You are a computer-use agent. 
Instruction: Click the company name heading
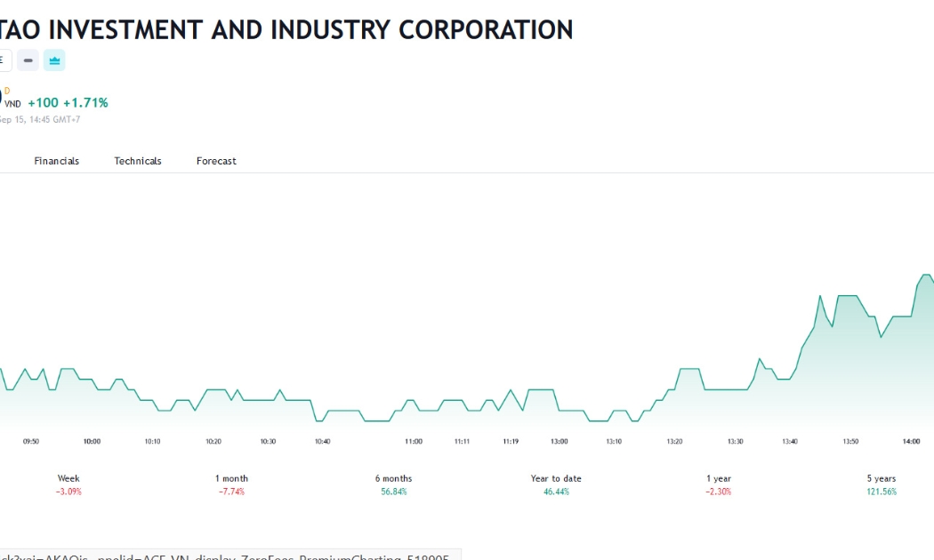click(286, 29)
